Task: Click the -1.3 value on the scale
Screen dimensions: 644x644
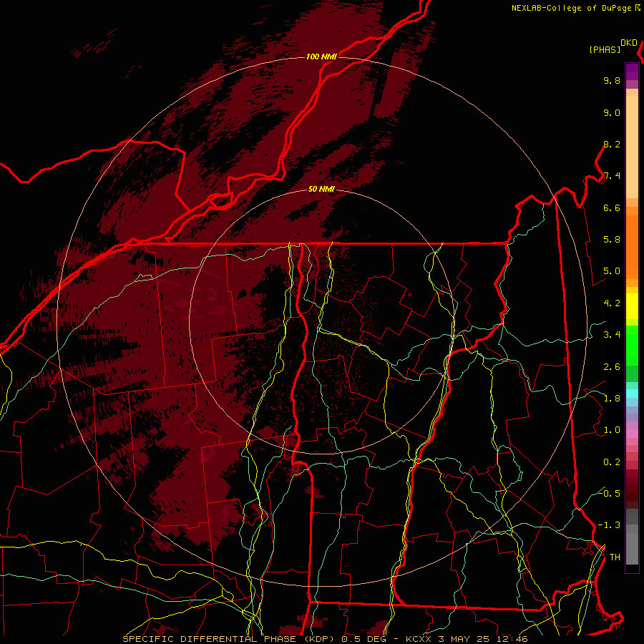Action: (x=609, y=525)
